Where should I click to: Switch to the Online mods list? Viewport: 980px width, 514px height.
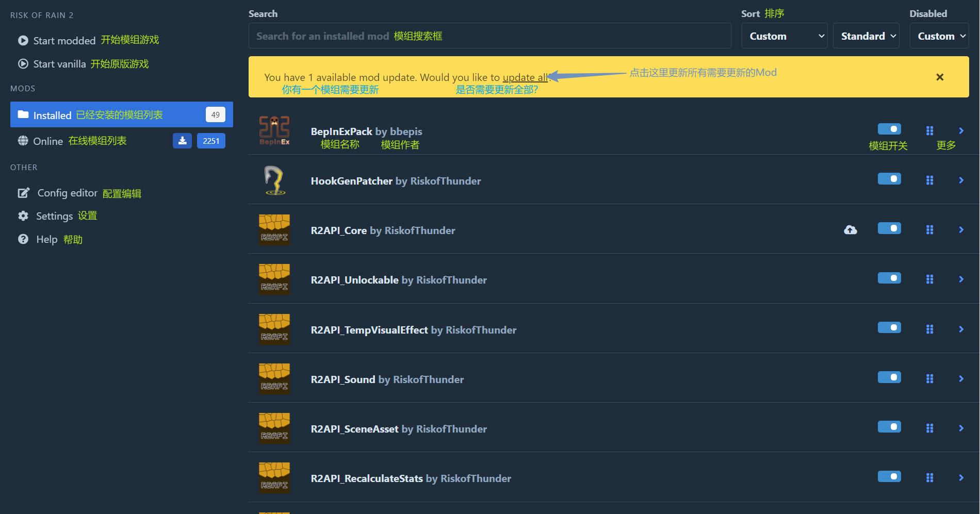coord(122,141)
